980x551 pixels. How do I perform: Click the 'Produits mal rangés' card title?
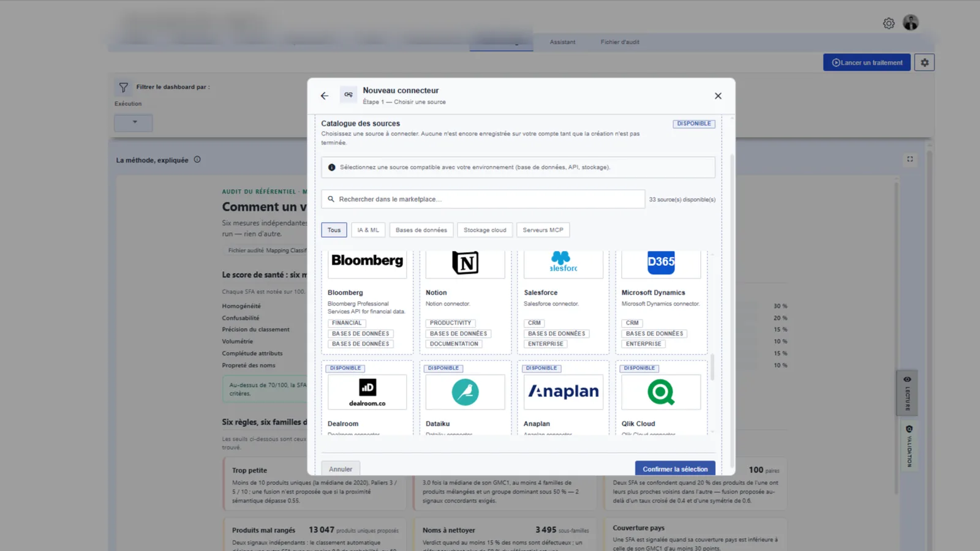[x=263, y=530]
